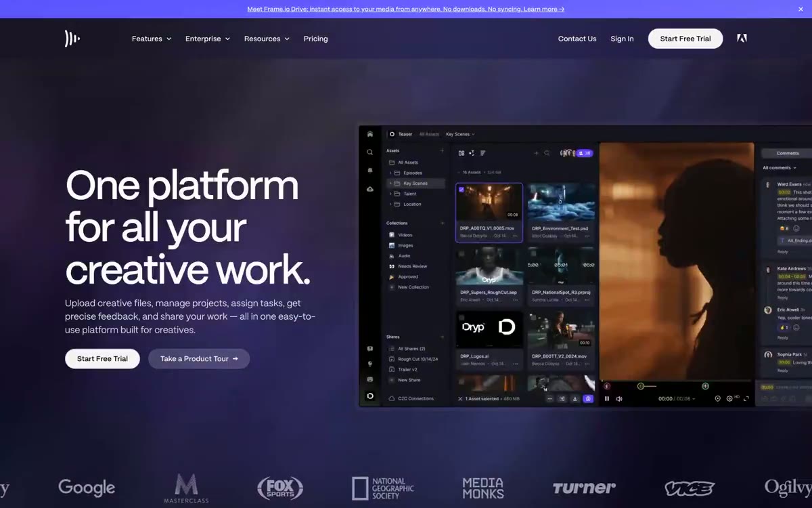812x508 pixels.
Task: Expand the Talent folder
Action: 390,194
